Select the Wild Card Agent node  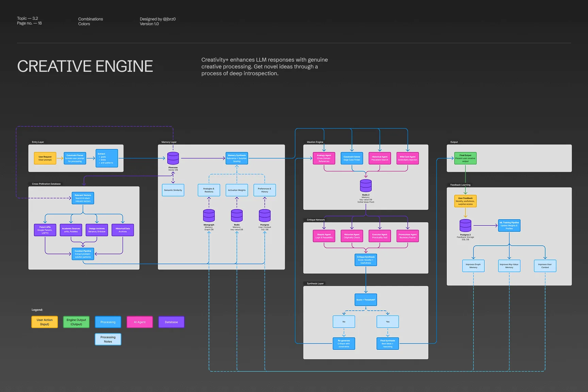pos(408,158)
